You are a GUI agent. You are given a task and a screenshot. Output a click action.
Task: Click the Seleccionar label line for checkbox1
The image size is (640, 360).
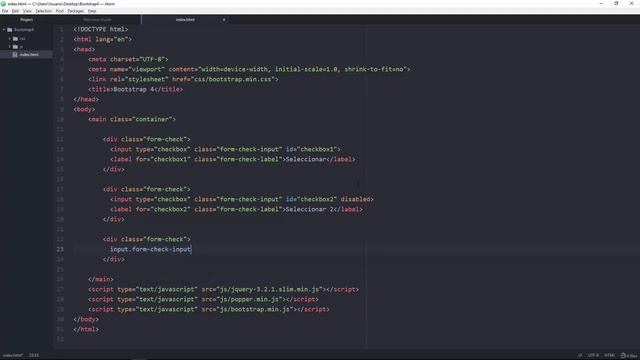(233, 159)
